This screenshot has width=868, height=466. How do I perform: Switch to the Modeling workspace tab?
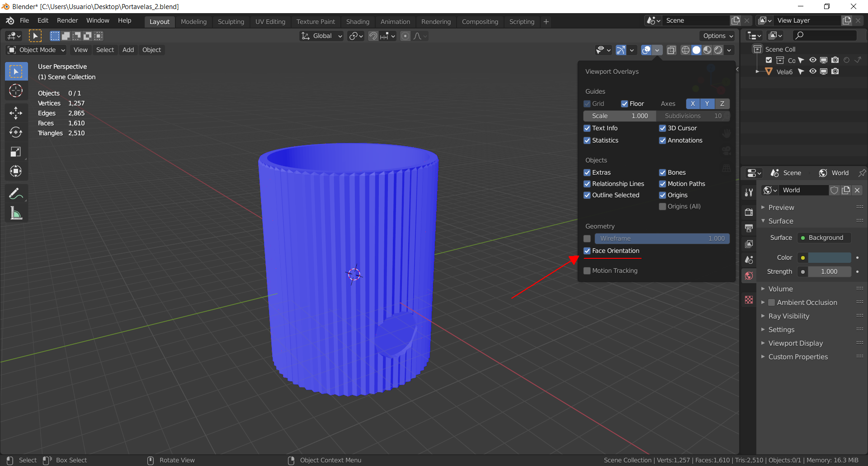193,22
